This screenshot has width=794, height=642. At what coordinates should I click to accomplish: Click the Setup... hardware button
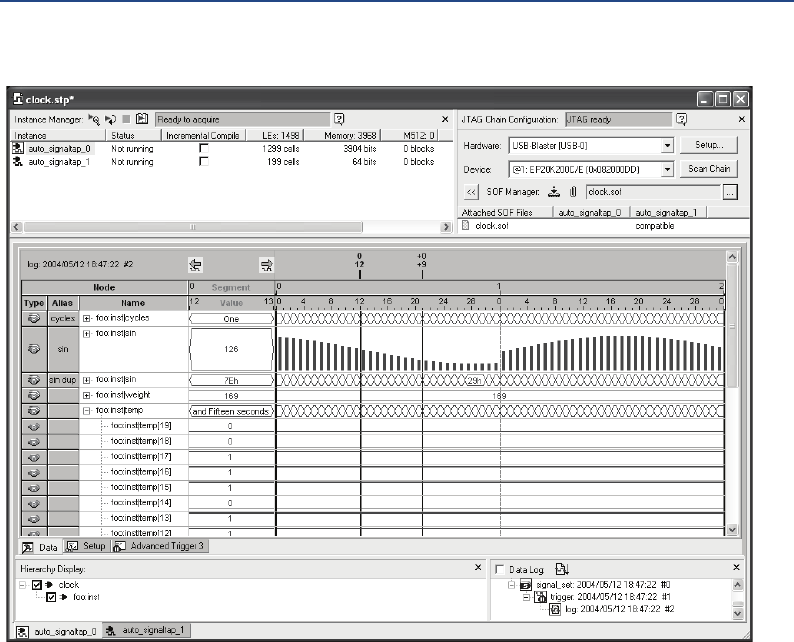pyautogui.click(x=709, y=146)
